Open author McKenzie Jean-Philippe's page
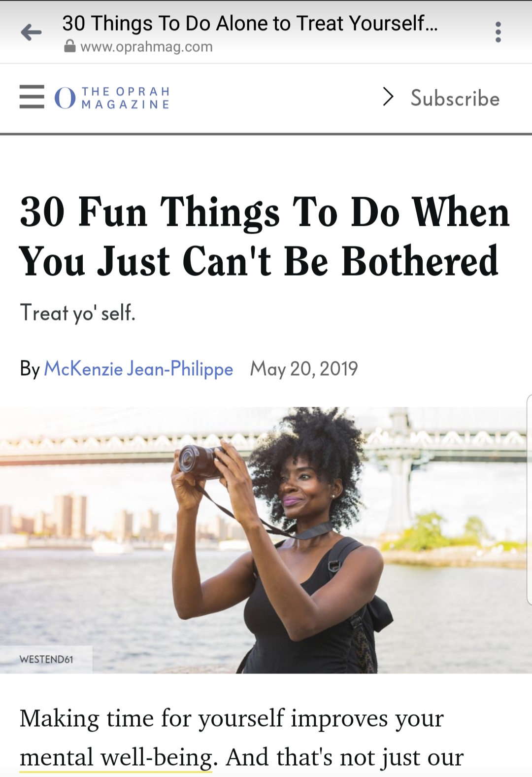Screen dimensions: 532x777 coord(138,369)
